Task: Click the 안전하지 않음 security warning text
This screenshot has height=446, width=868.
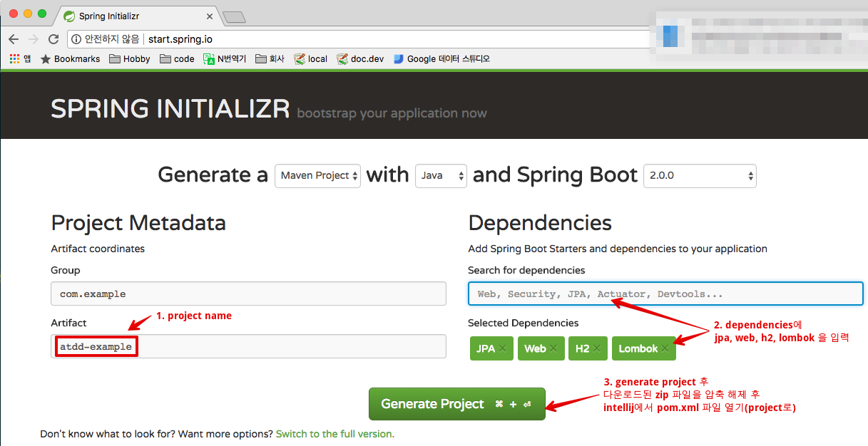Action: click(x=113, y=39)
